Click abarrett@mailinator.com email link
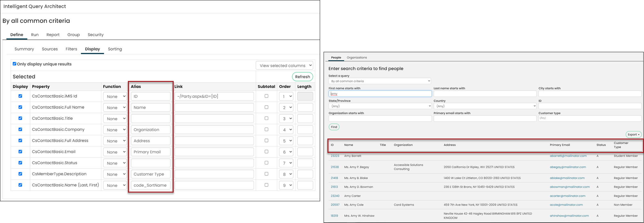Image resolution: width=644 pixels, height=223 pixels. click(568, 156)
